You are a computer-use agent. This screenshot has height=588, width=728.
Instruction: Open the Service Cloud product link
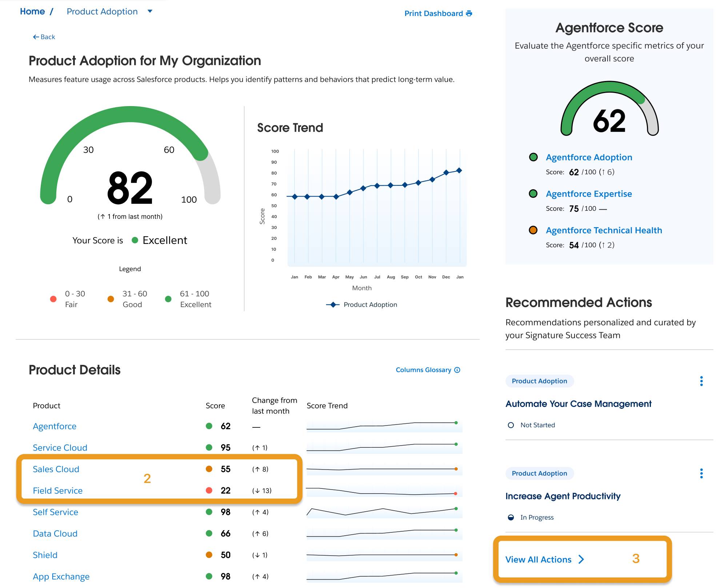tap(60, 447)
